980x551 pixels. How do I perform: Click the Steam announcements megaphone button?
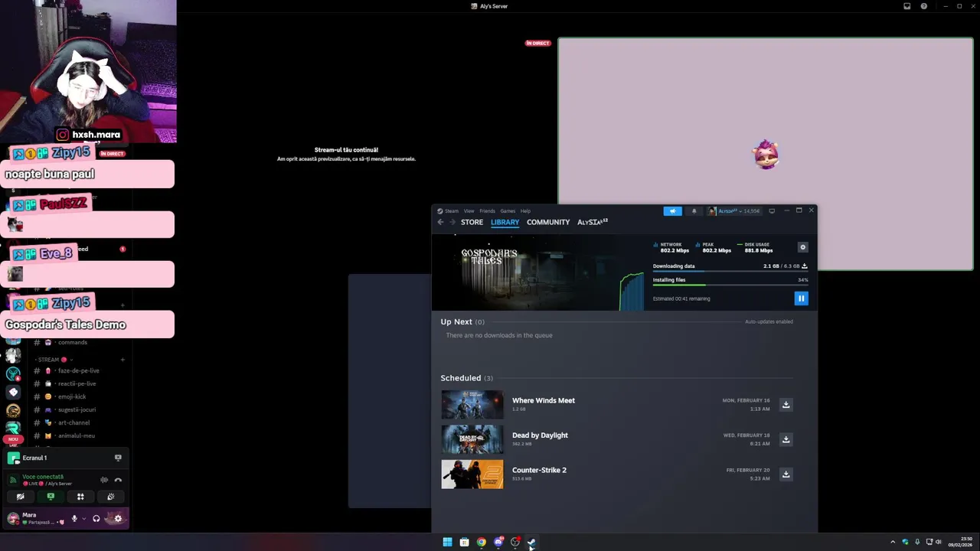672,211
